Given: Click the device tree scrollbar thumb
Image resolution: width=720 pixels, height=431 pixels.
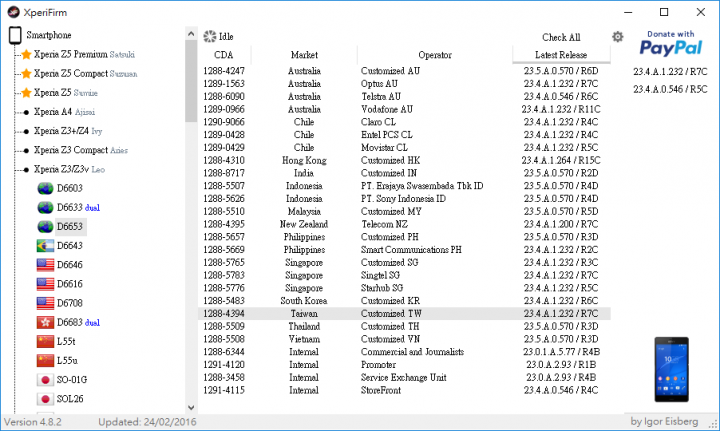Looking at the screenshot, I should (191, 81).
